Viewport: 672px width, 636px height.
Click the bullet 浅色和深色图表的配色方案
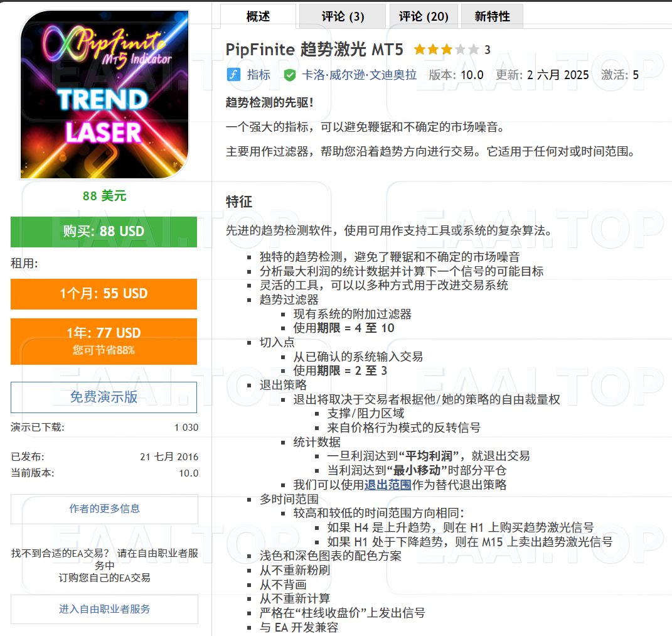click(x=331, y=556)
